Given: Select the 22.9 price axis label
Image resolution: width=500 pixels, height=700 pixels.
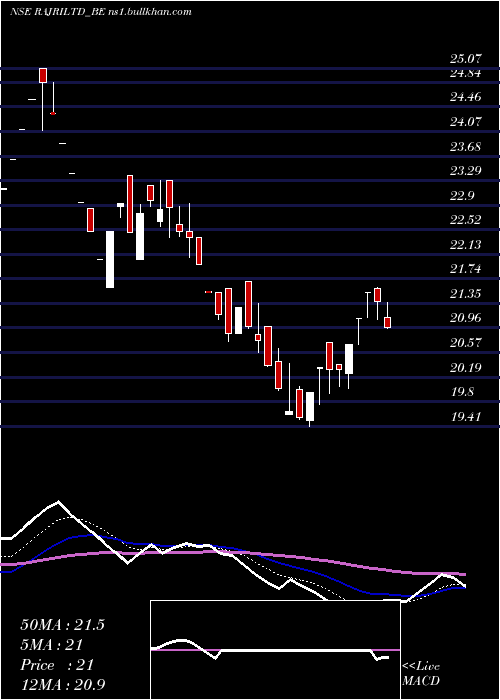Looking at the screenshot, I should (462, 195).
